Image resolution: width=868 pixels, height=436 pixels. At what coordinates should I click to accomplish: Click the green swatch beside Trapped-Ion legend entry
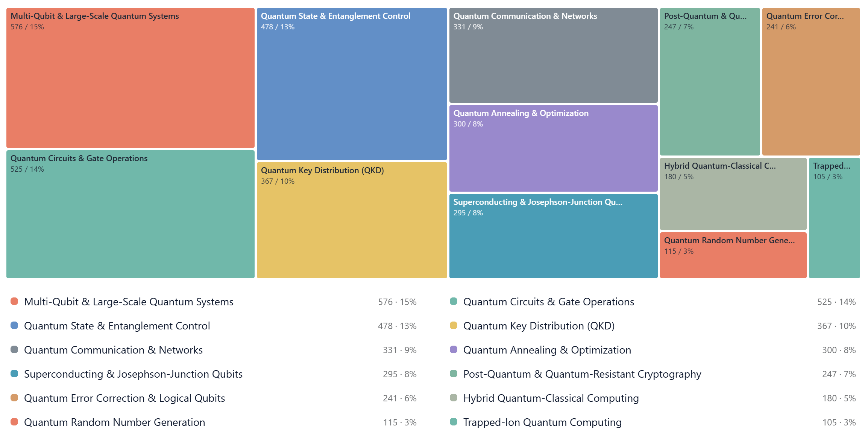(454, 422)
